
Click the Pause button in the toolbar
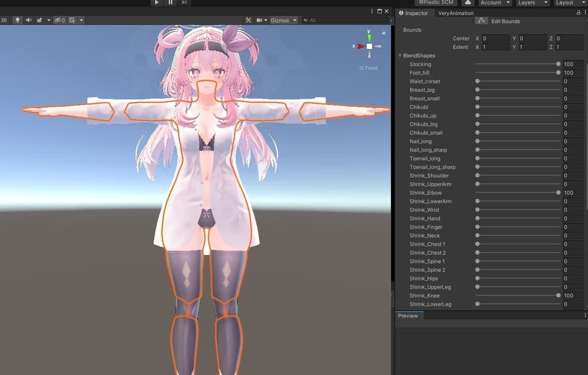171,3
